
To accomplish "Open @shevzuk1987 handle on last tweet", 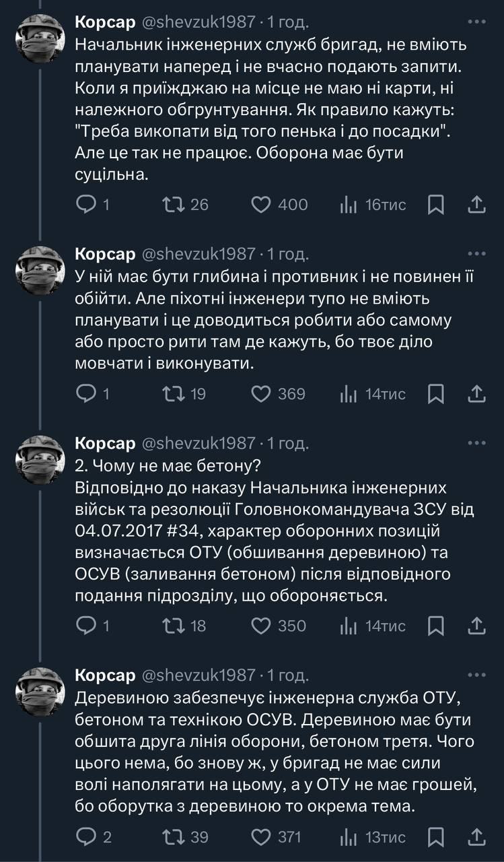I will 199,675.
